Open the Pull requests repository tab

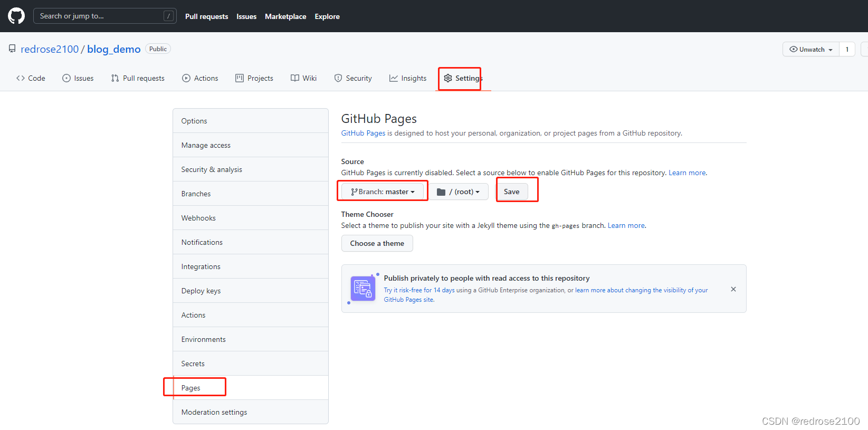coord(138,78)
